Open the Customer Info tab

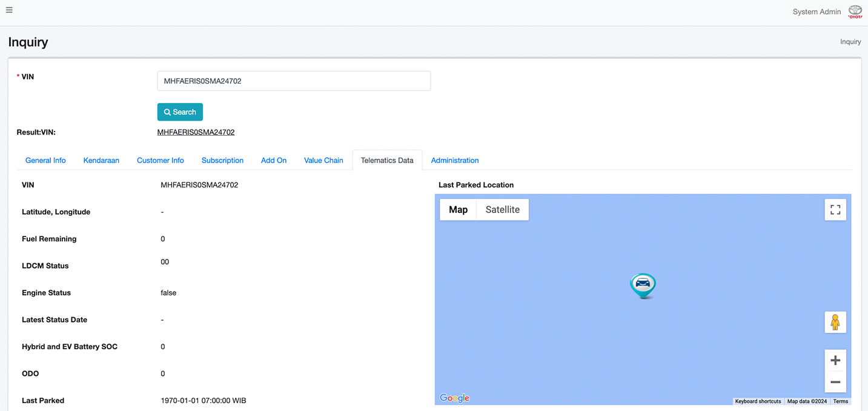coord(161,160)
